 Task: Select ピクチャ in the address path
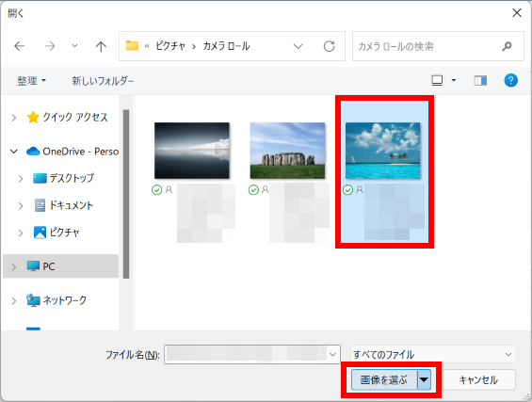point(170,46)
